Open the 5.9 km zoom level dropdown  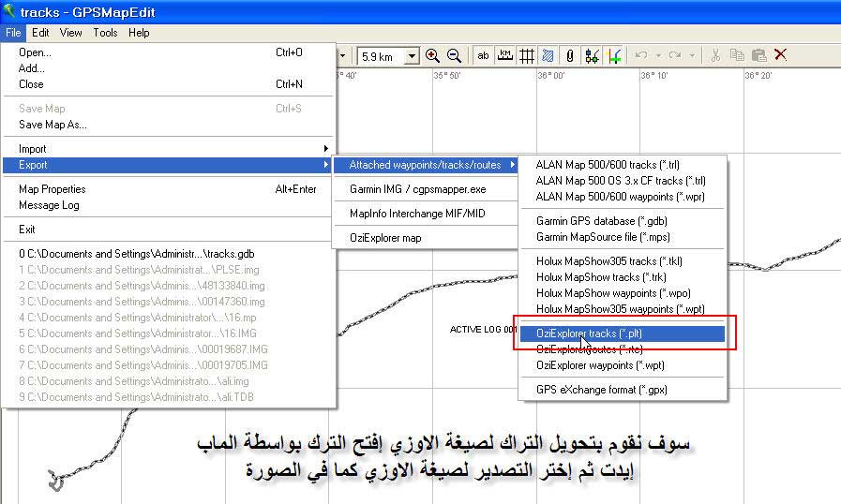coord(412,56)
